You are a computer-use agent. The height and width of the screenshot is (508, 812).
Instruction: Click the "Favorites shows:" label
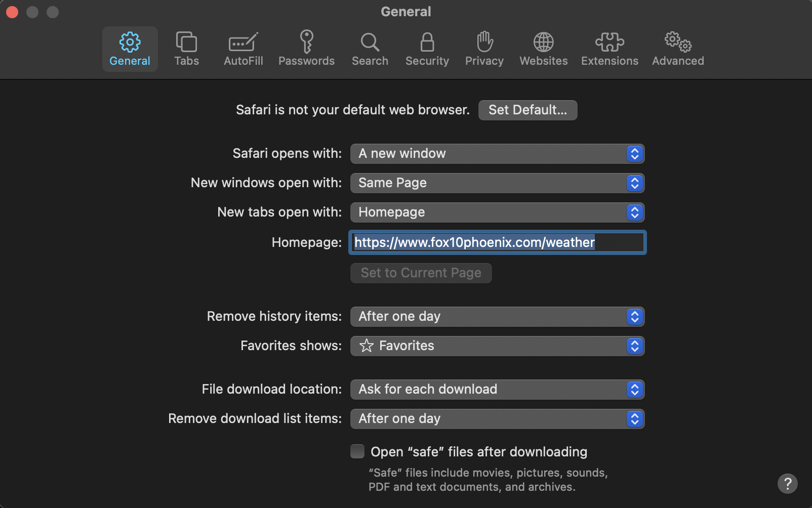(291, 346)
